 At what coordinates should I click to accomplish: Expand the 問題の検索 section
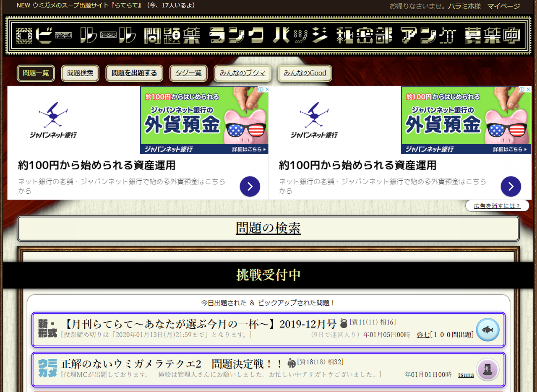click(x=268, y=228)
